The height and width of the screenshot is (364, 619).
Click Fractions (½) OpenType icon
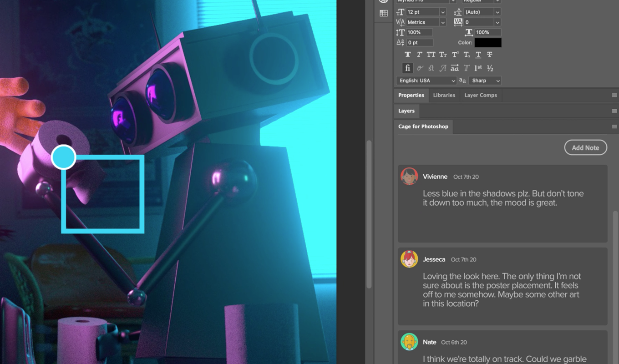pyautogui.click(x=490, y=68)
